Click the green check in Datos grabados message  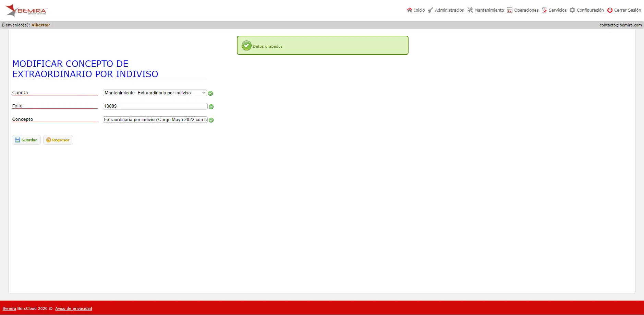(x=246, y=46)
